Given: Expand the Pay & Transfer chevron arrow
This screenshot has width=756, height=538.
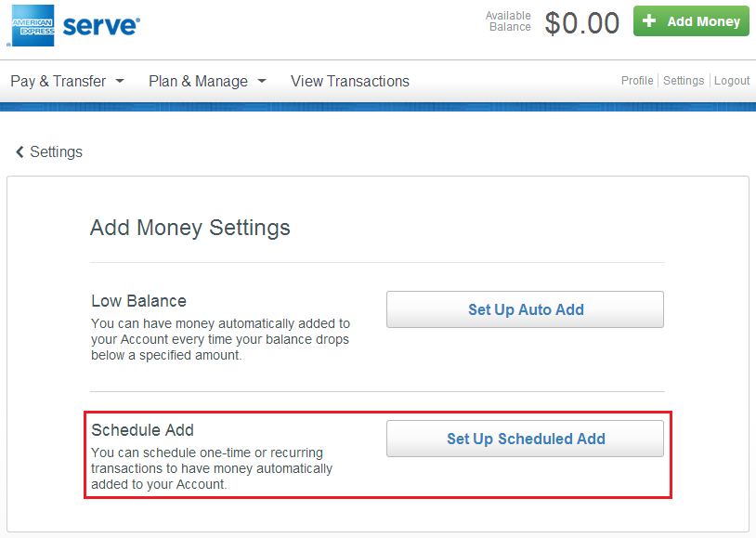Looking at the screenshot, I should click(x=119, y=82).
